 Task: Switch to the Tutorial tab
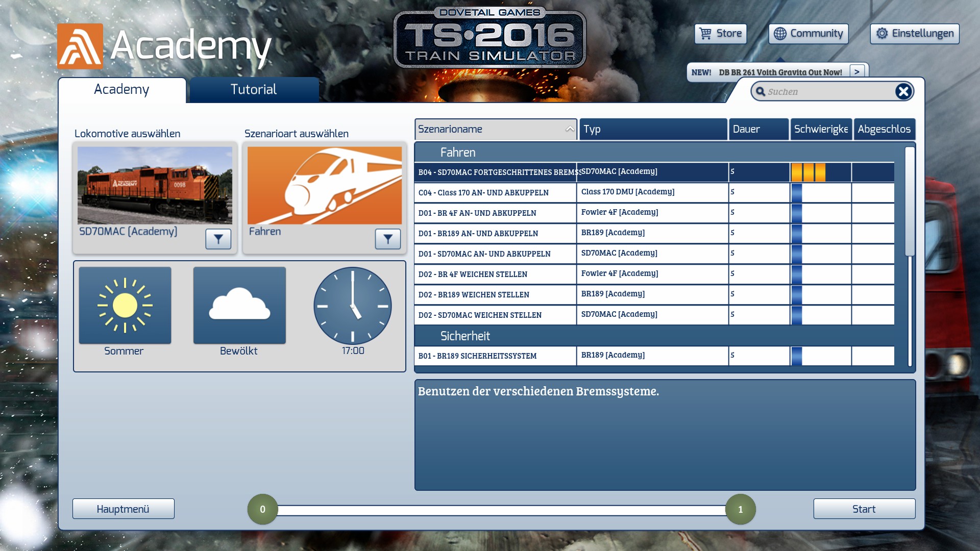[254, 90]
